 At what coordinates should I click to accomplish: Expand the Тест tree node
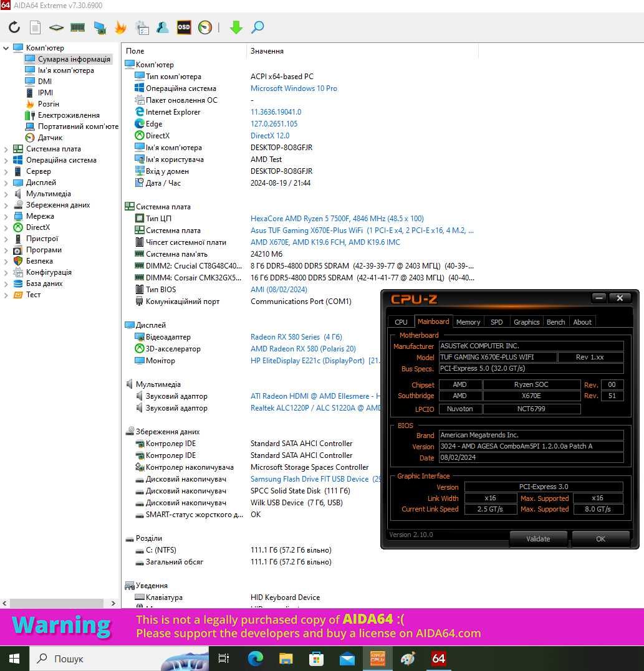coord(6,295)
